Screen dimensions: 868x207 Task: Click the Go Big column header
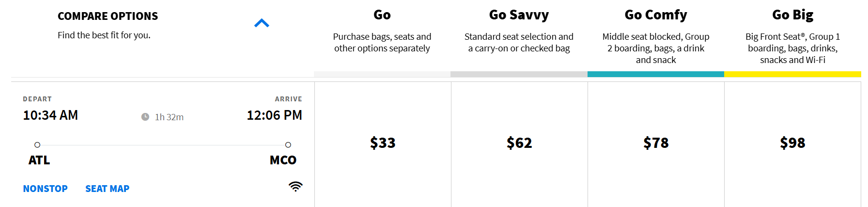[x=792, y=15]
